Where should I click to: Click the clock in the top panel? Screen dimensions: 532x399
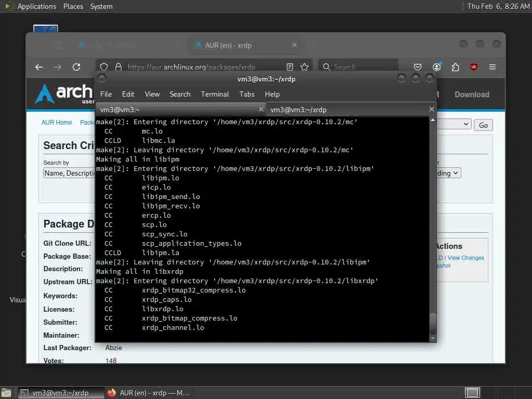tap(498, 6)
